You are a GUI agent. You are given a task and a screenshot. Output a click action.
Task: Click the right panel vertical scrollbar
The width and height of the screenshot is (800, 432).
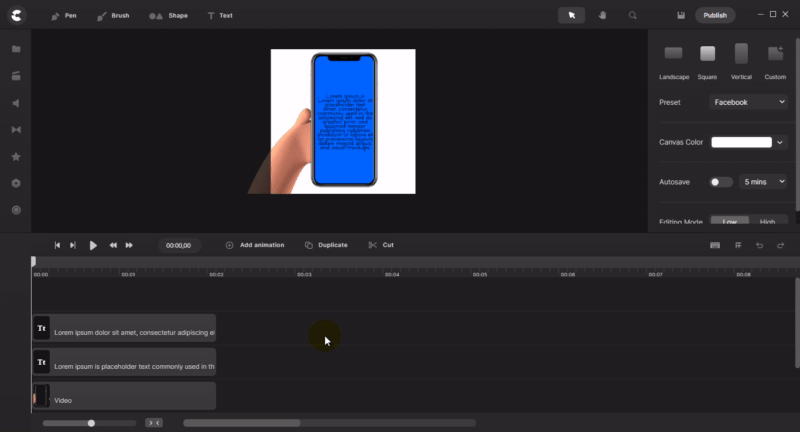tap(797, 124)
